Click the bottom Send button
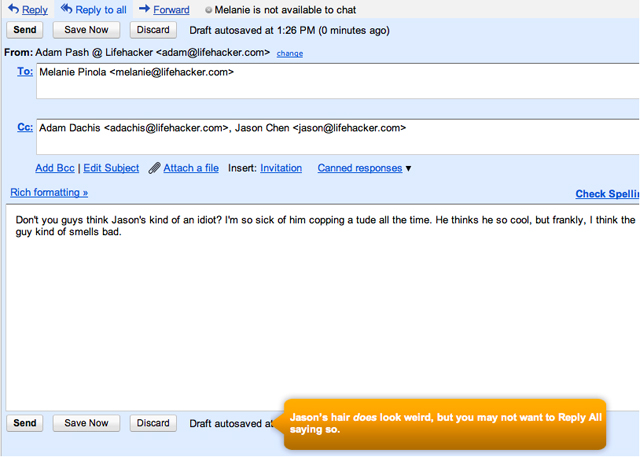640x457 pixels. (25, 423)
